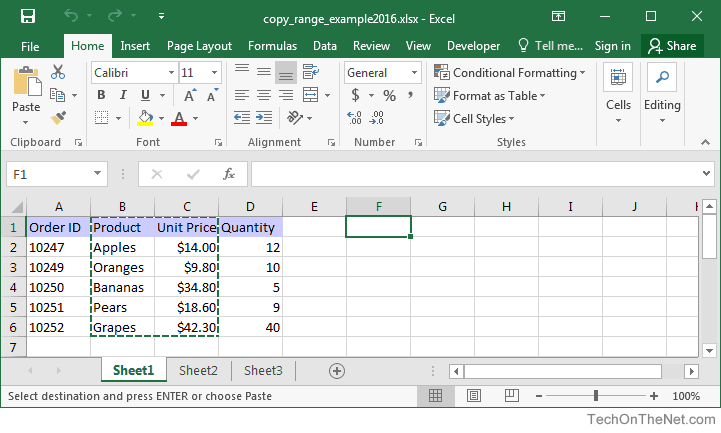
Task: Save the workbook with the floppy icon
Action: [x=28, y=17]
